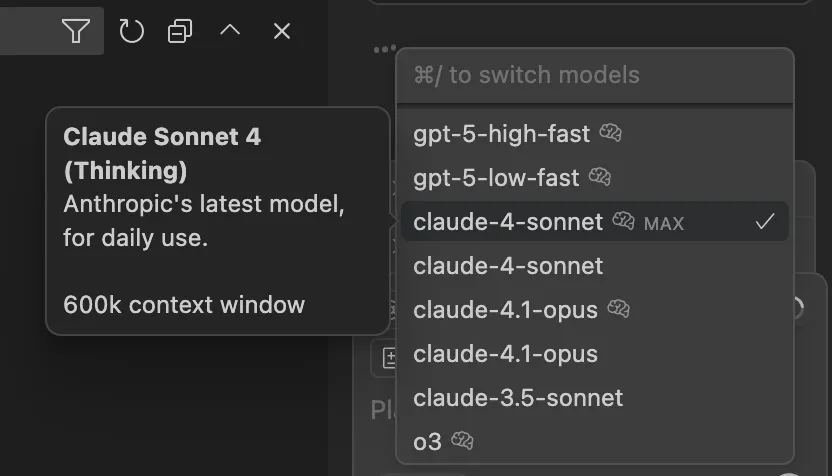Select claude-4-sonnet without thinking
Screen dimensions: 832x476
coord(508,266)
